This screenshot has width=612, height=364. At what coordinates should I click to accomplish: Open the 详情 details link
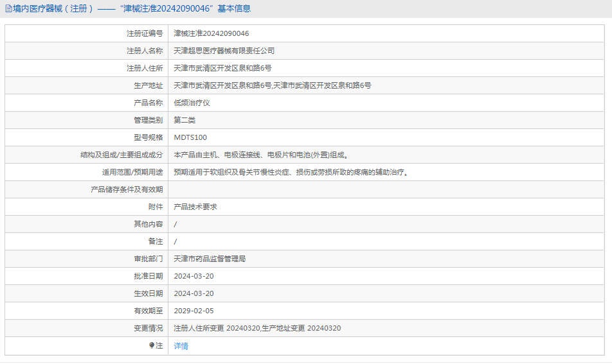coord(181,345)
